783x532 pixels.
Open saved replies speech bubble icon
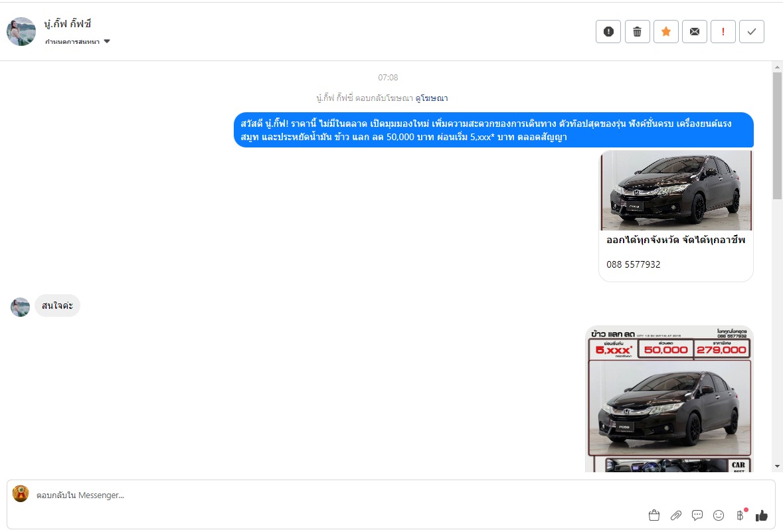click(x=697, y=515)
